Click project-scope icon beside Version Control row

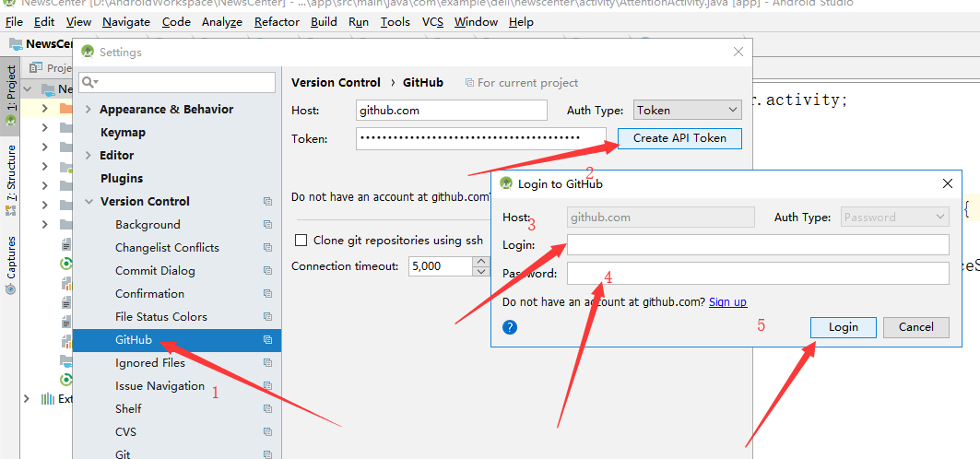(267, 202)
